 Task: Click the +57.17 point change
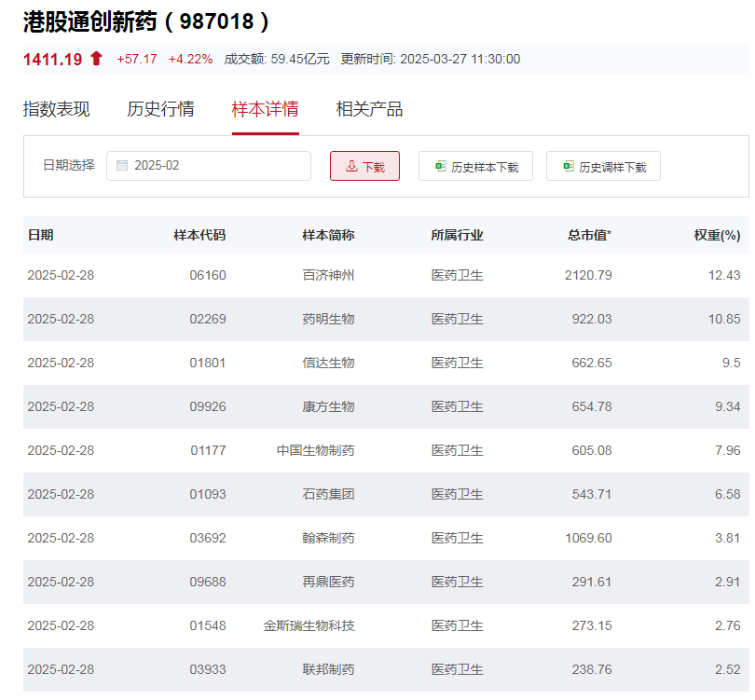point(137,60)
